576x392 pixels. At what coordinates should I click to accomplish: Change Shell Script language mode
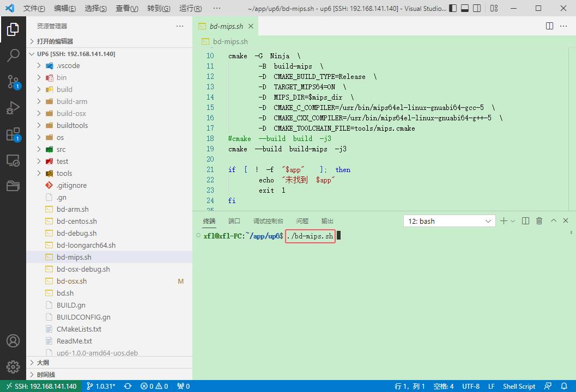tap(519, 386)
